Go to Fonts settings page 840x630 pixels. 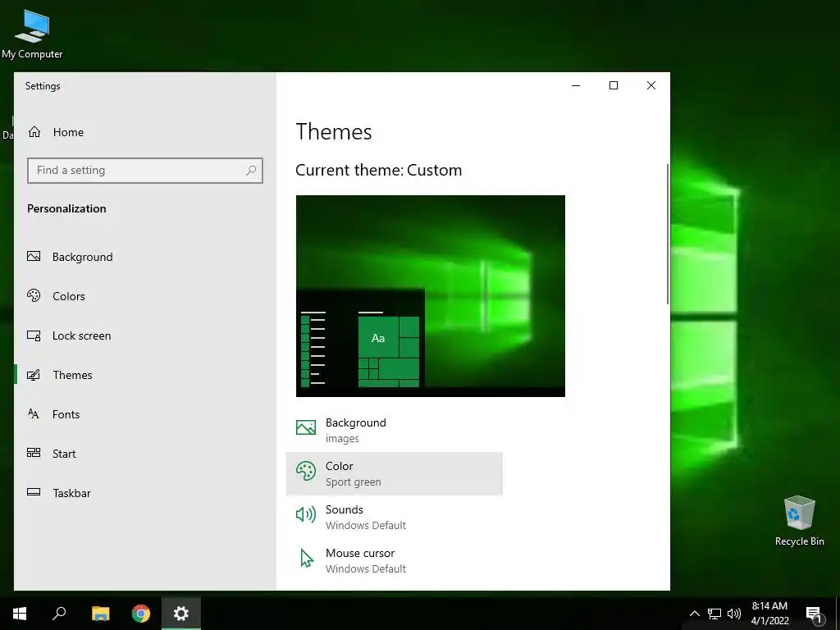tap(144, 414)
